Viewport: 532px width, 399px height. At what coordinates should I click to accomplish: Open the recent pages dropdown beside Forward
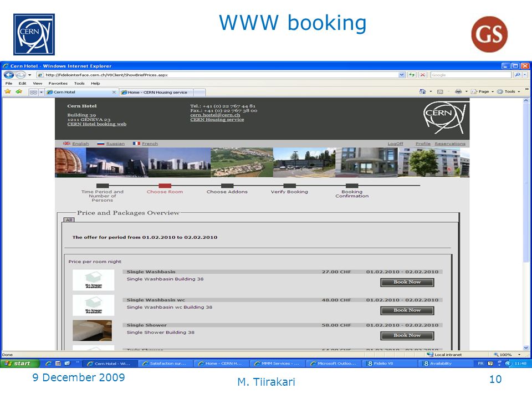[x=30, y=75]
